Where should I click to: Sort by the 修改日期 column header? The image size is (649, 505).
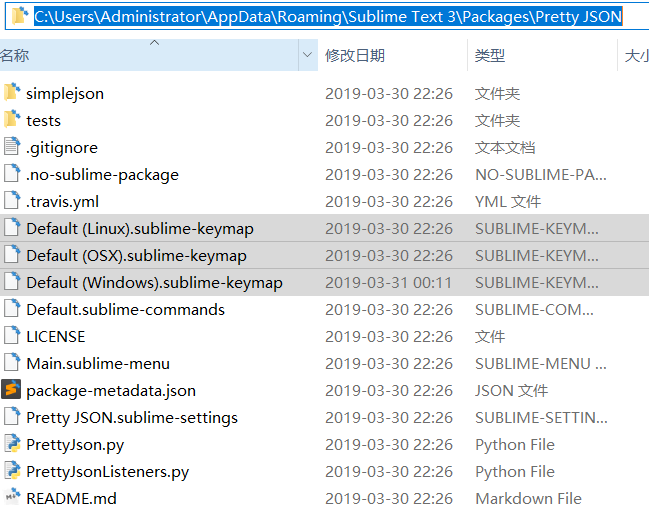[x=355, y=56]
